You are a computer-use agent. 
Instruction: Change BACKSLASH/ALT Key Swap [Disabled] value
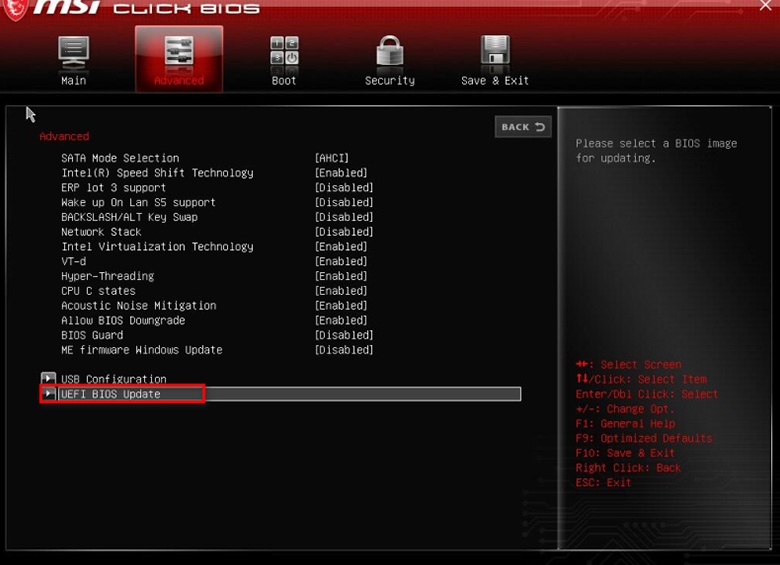[x=344, y=217]
